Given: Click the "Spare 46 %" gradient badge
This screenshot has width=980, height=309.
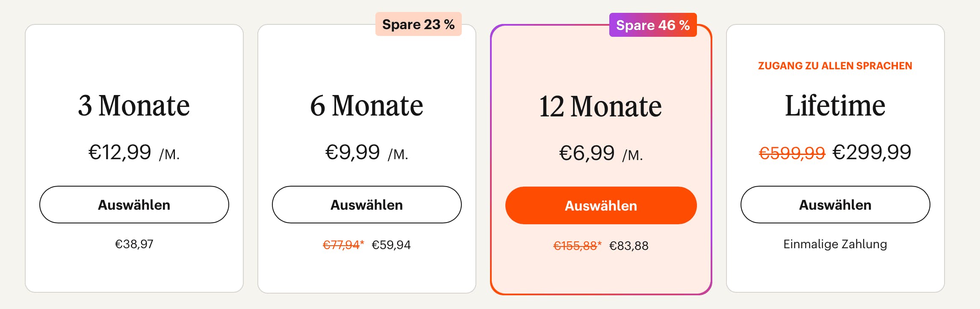Looking at the screenshot, I should point(652,25).
